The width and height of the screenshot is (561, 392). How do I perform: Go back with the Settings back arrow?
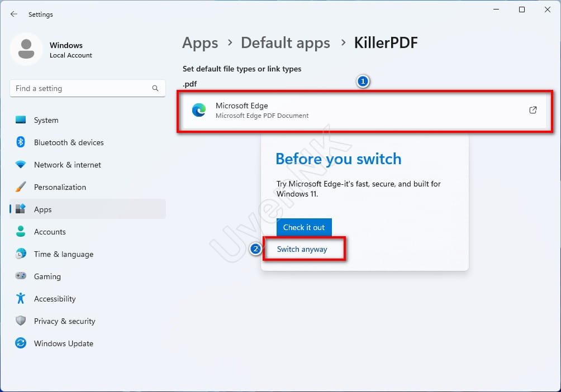pyautogui.click(x=14, y=15)
